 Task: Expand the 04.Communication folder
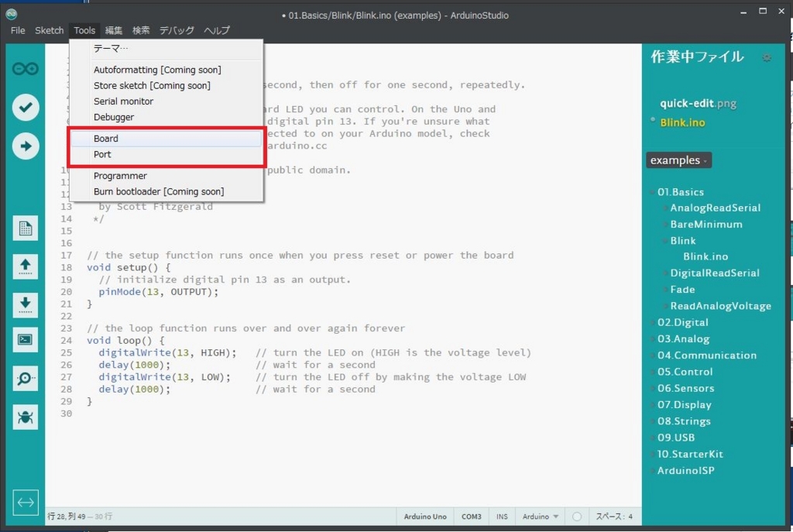pyautogui.click(x=706, y=355)
